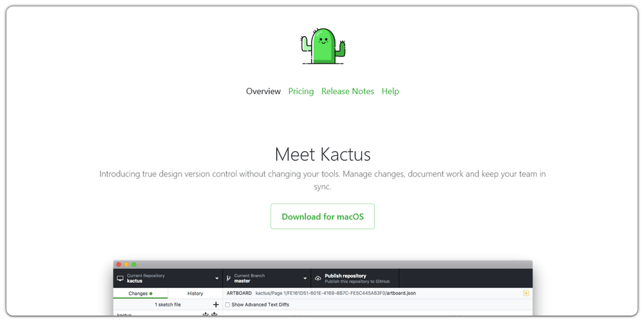The height and width of the screenshot is (322, 644).
Task: Open the Help page
Action: tap(390, 91)
